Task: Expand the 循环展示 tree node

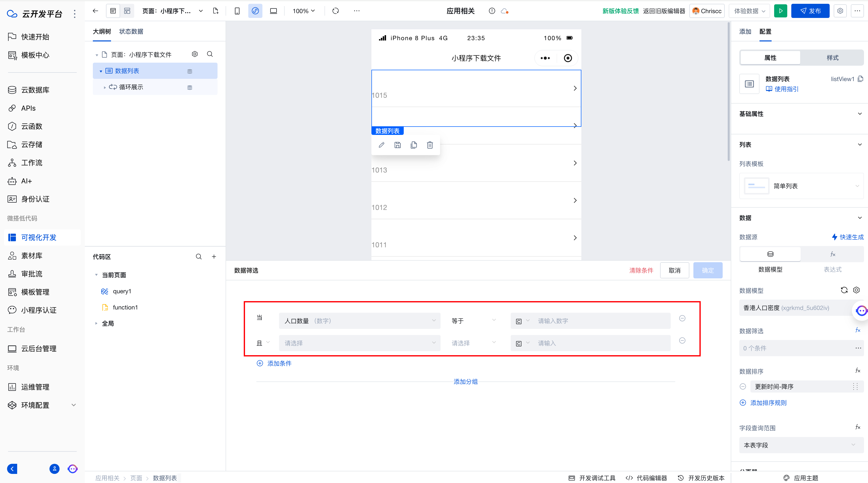Action: point(105,87)
